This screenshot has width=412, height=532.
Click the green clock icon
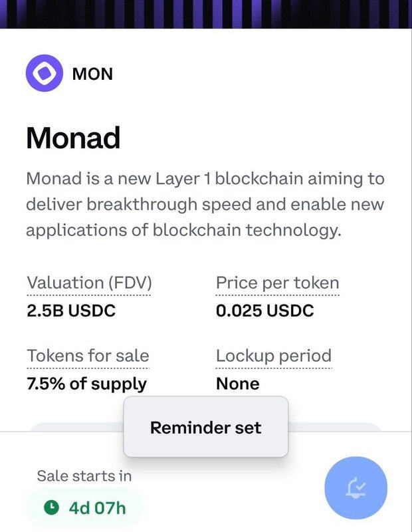[51, 508]
